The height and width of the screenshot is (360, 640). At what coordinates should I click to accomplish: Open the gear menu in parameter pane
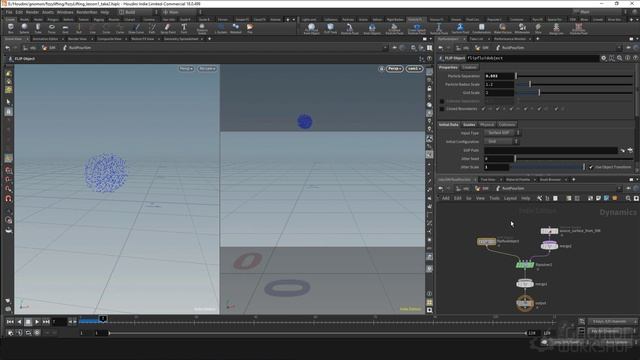pos(604,58)
